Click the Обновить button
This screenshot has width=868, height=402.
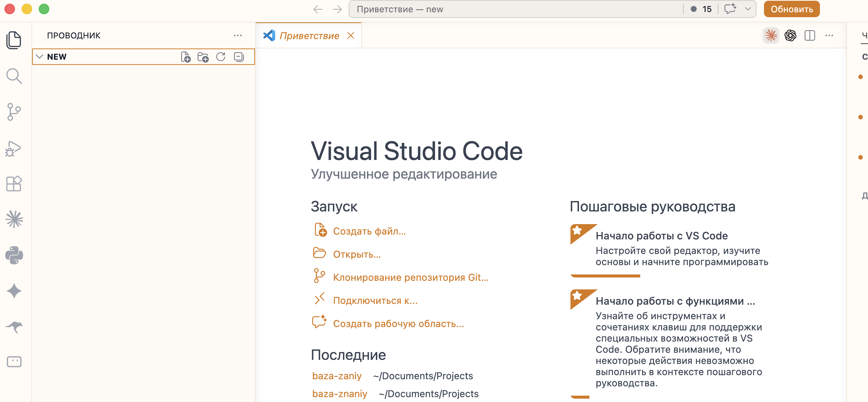[792, 9]
